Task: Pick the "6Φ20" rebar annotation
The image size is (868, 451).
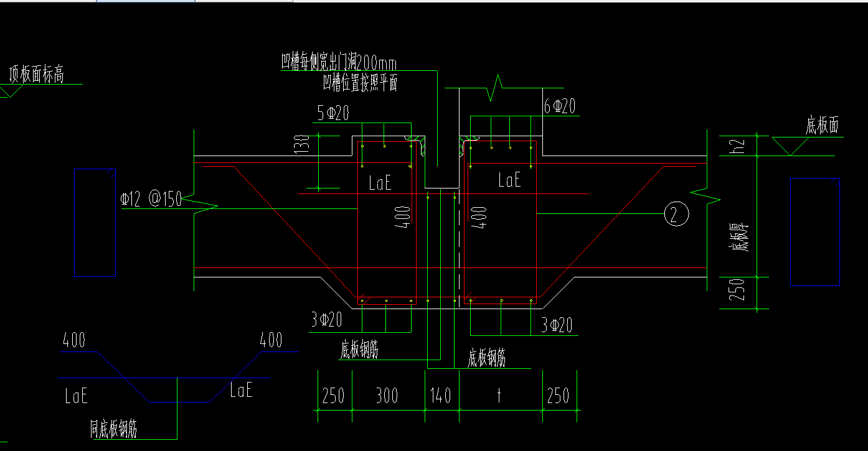Action: (560, 107)
